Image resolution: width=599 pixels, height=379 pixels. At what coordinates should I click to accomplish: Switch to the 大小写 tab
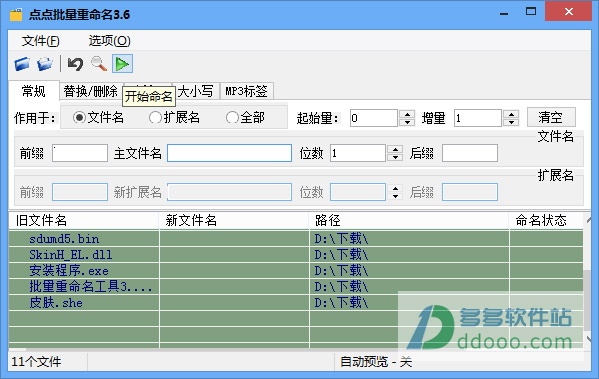pos(196,91)
